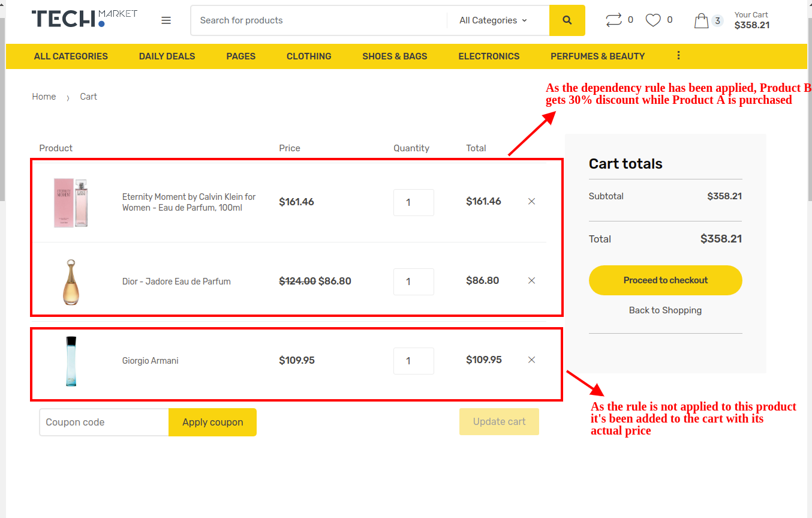Viewport: 812px width, 518px height.
Task: Expand the All Categories search dropdown
Action: 493,20
